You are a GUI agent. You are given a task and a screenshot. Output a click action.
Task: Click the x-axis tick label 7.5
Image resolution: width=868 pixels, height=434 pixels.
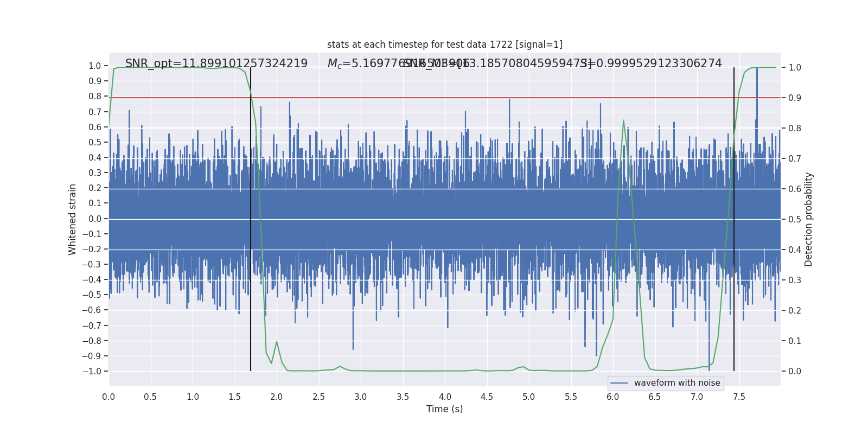739,397
